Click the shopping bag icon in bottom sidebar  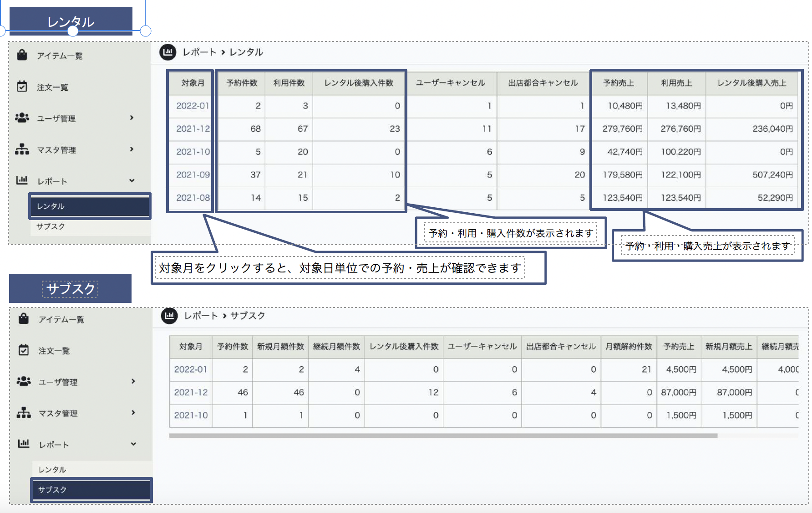click(24, 319)
